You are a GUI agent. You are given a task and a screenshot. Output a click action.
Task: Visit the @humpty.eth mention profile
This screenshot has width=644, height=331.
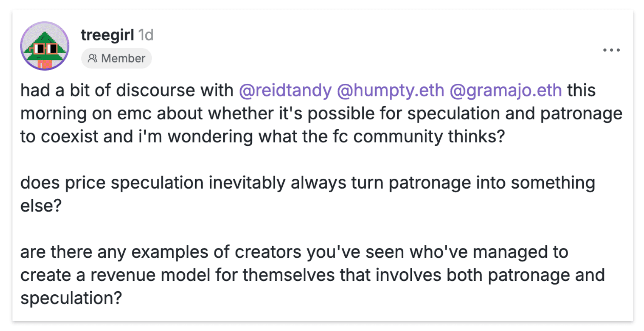click(x=390, y=91)
